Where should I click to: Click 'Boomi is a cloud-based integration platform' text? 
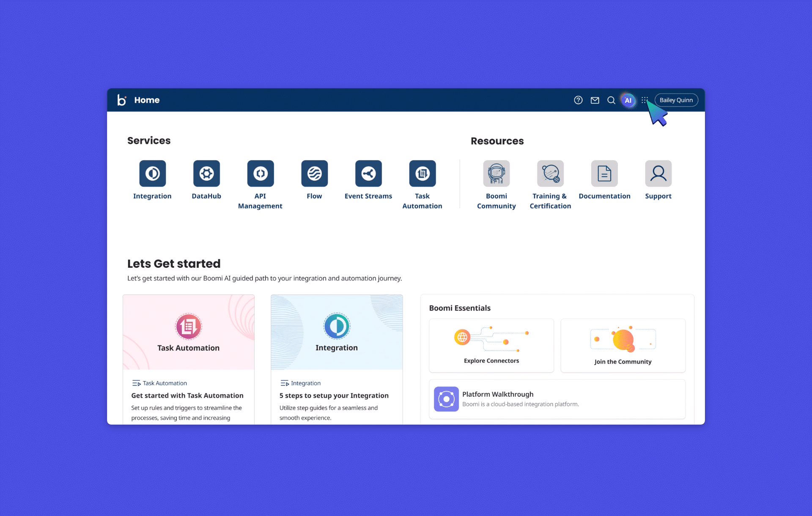click(521, 404)
